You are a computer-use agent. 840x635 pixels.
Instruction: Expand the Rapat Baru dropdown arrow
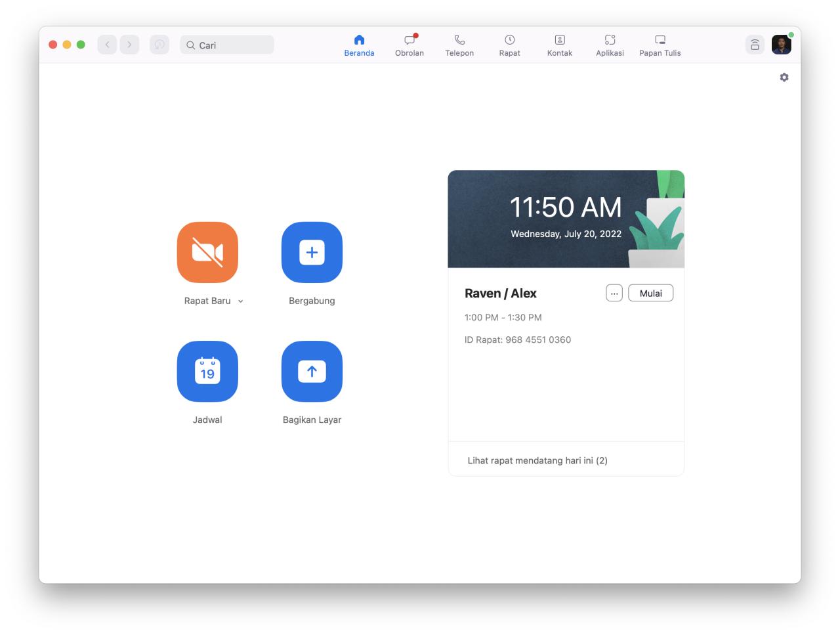click(241, 301)
